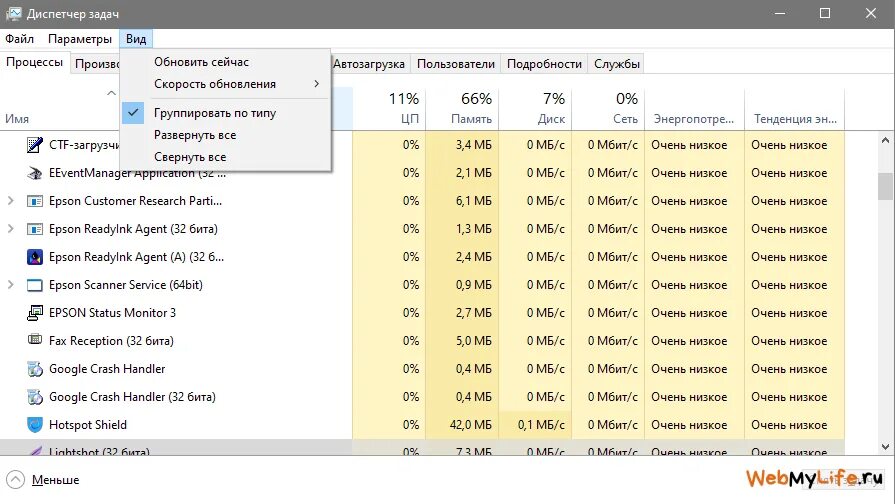Viewport: 895px width, 504px height.
Task: Sort by the Имя column header
Action: tap(17, 119)
